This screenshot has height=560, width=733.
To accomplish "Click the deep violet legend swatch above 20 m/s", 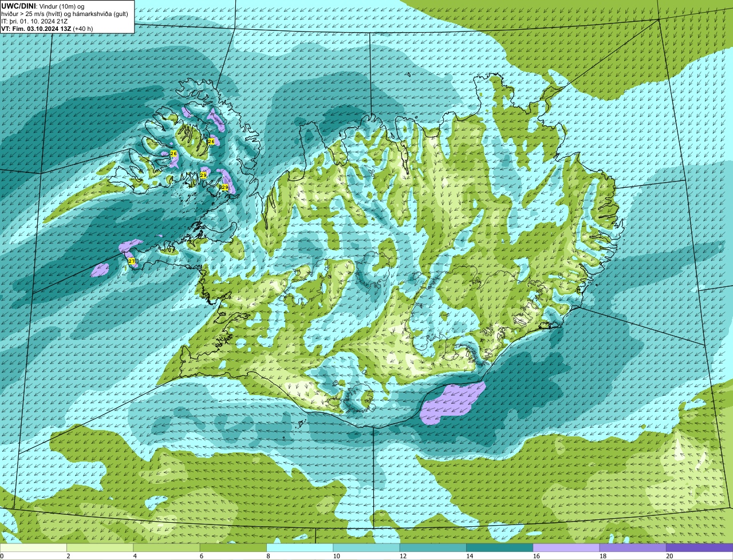I will [700, 548].
